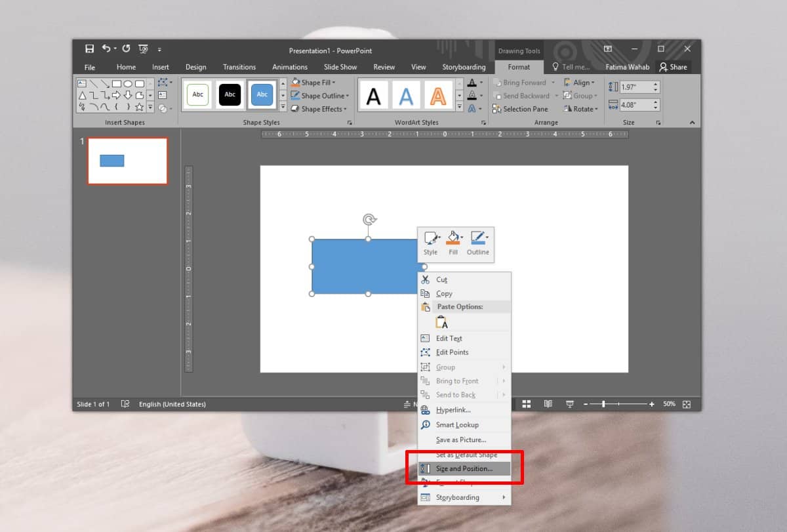Viewport: 787px width, 532px height.
Task: Select the blue Abc shape style
Action: click(262, 94)
